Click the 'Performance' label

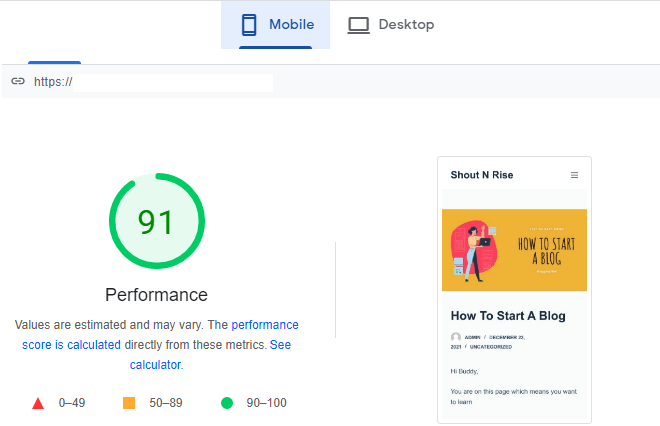[x=157, y=295]
